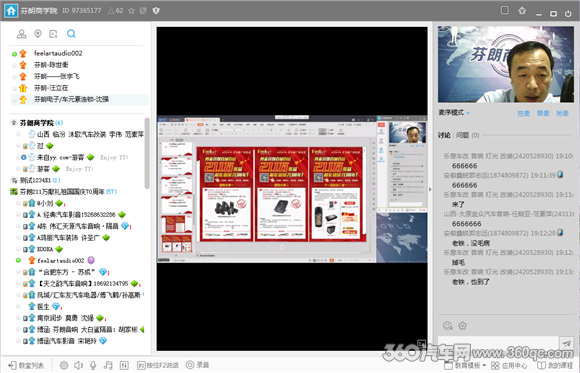This screenshot has width=580, height=373.
Task: Mute the speaker icon in bottom toolbar
Action: click(78, 365)
